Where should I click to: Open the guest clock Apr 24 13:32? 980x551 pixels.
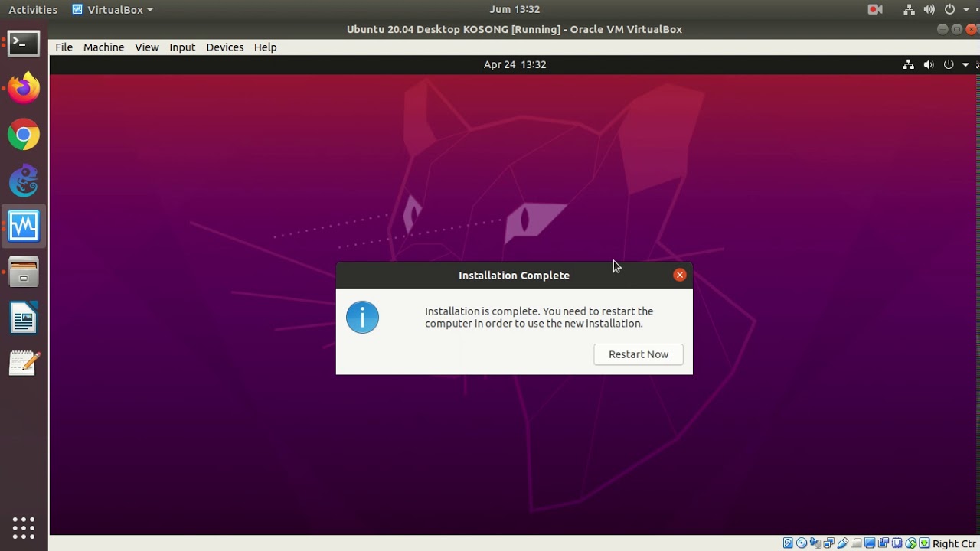click(x=515, y=65)
